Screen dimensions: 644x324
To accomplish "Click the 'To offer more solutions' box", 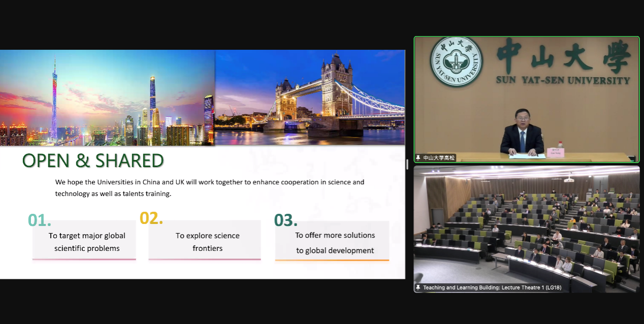I will [x=335, y=243].
